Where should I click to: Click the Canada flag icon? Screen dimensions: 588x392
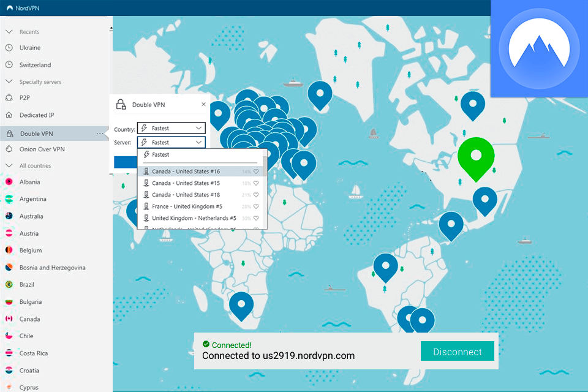tap(9, 319)
